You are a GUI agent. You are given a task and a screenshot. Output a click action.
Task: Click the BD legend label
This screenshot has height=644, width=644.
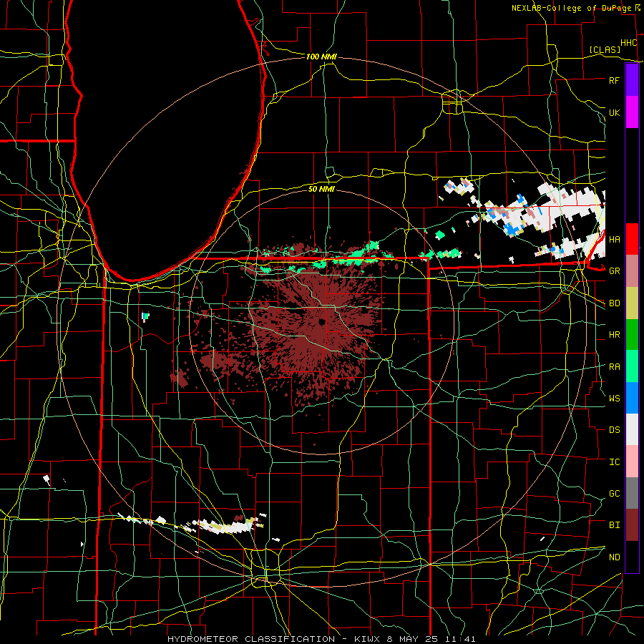614,303
